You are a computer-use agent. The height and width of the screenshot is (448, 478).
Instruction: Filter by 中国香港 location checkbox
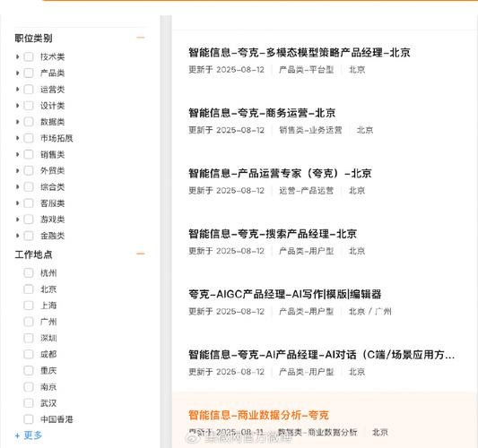pos(29,419)
